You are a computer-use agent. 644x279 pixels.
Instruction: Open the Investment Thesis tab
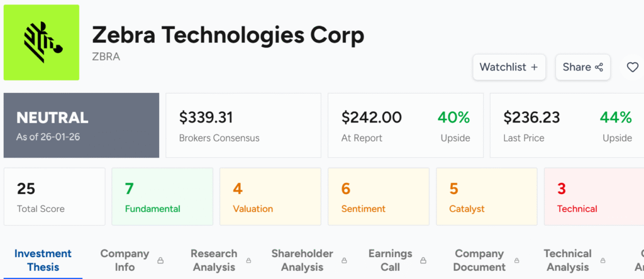click(43, 260)
